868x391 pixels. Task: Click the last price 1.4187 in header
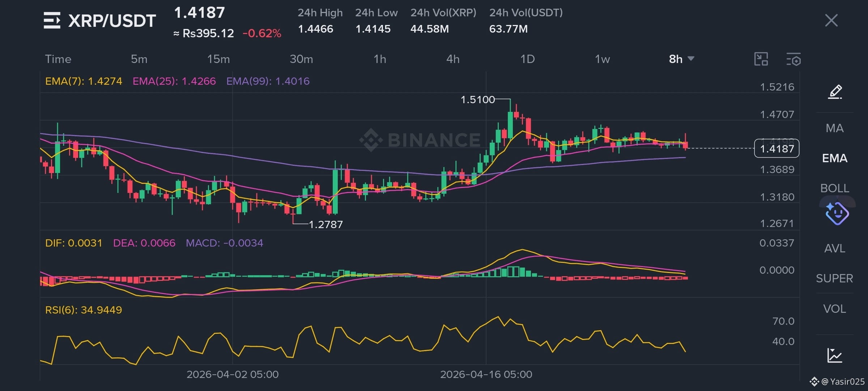click(200, 13)
